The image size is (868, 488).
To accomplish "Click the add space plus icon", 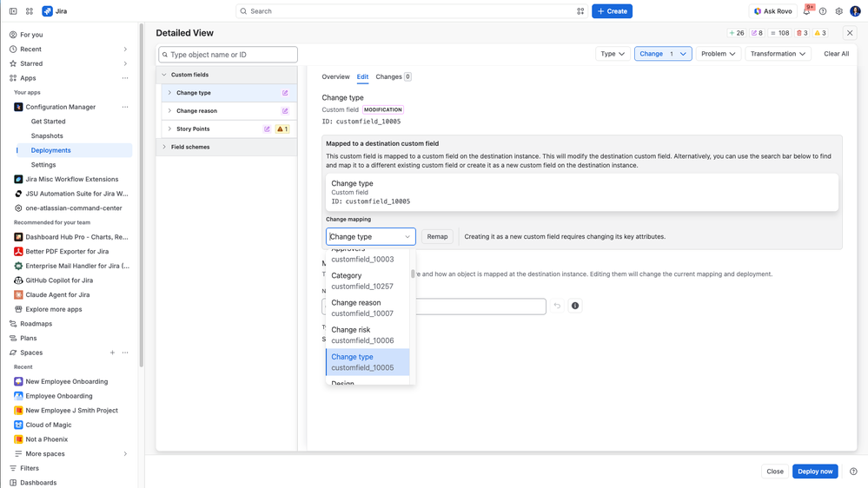I will coord(112,353).
